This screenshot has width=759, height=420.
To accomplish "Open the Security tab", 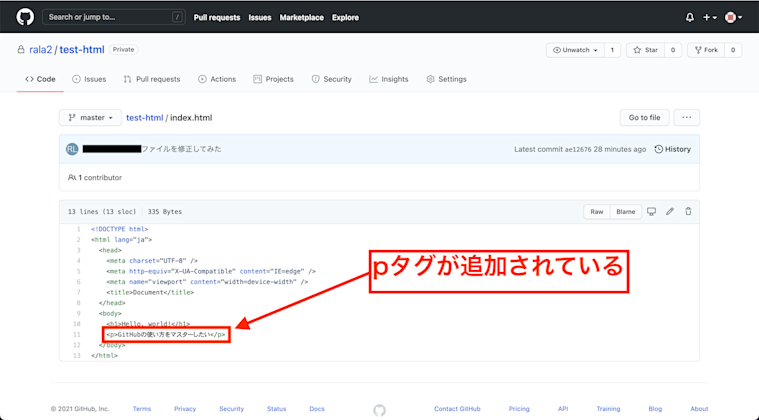I will [332, 79].
